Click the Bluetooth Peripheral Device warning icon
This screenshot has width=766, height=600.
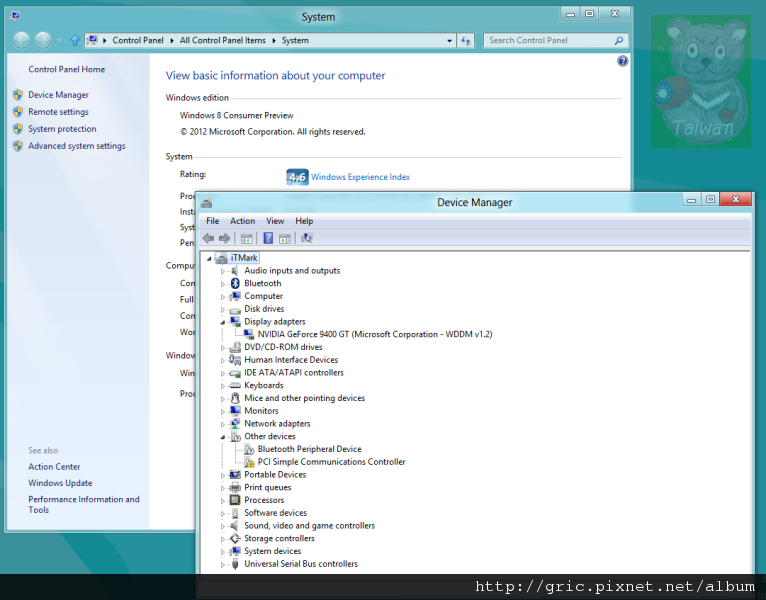pos(249,449)
